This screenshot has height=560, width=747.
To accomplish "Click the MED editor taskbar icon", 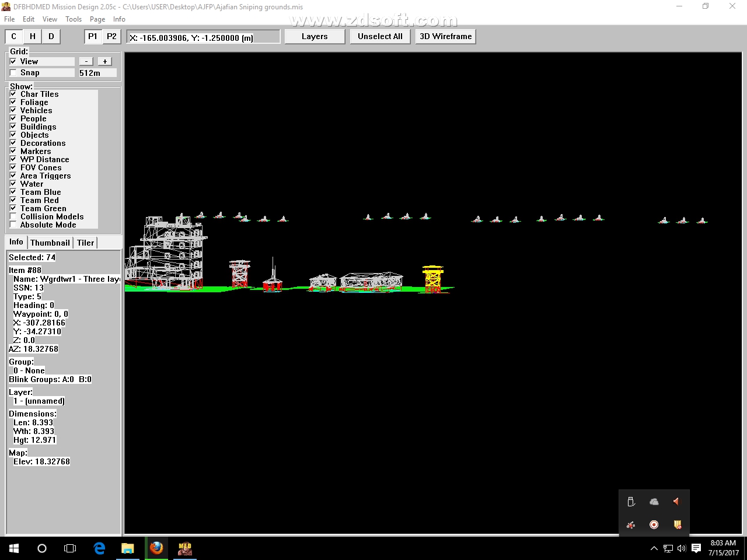I will [x=185, y=548].
